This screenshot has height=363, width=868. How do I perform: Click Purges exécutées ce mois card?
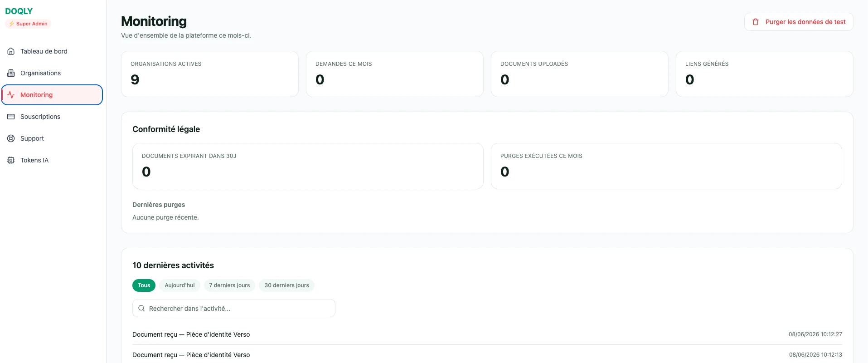tap(666, 166)
